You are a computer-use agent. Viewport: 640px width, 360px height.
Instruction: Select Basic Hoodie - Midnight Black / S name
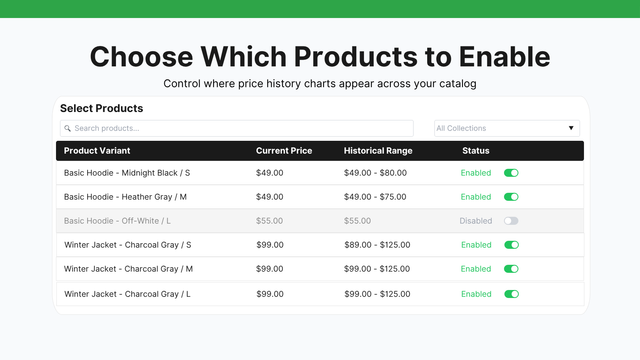tap(127, 173)
